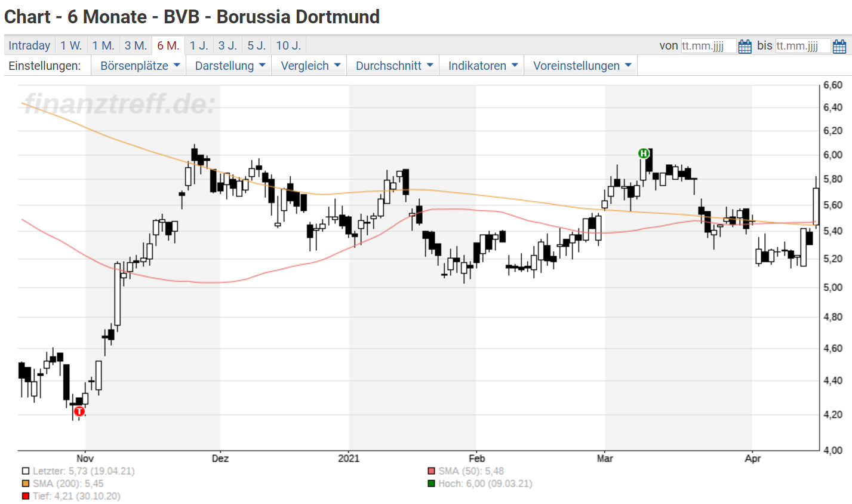Click legend text 'Letzter: 5,73 (19.04.21)'

[84, 471]
